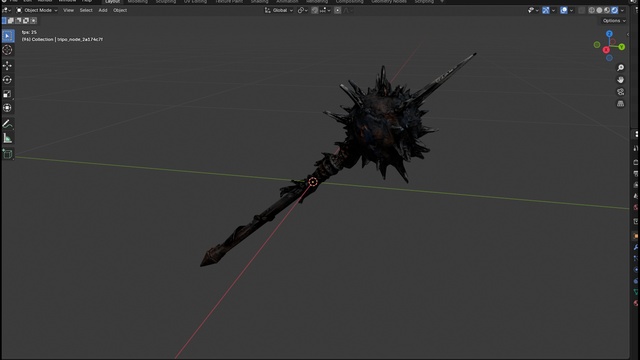Set selection mode to Invert
640x360 pixels.
click(x=26, y=20)
